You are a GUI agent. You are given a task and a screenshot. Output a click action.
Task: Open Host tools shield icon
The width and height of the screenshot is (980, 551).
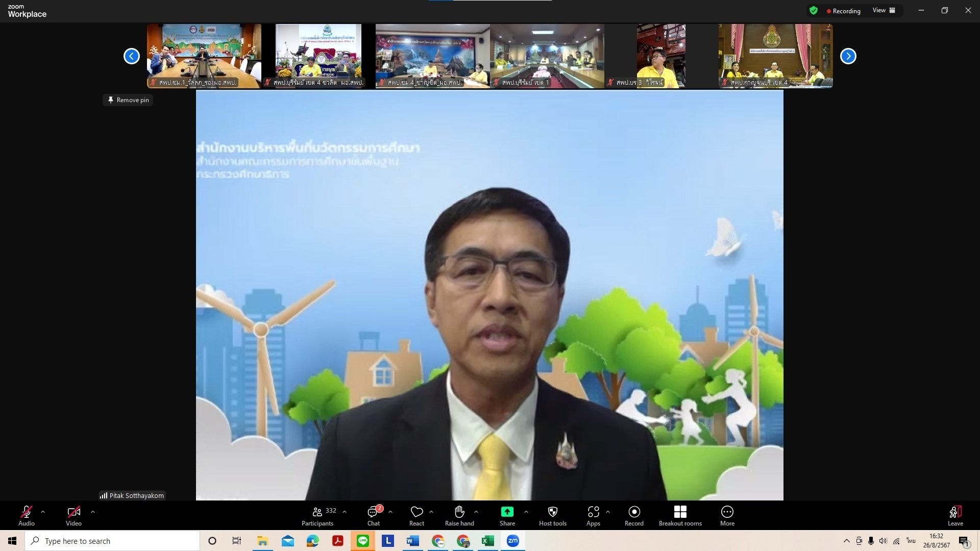[552, 515]
